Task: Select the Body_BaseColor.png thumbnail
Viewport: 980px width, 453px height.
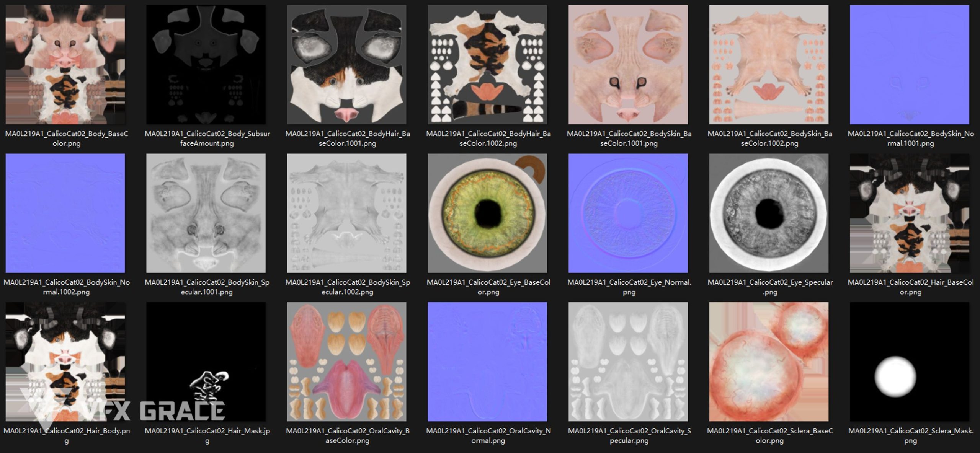Action: (65, 64)
